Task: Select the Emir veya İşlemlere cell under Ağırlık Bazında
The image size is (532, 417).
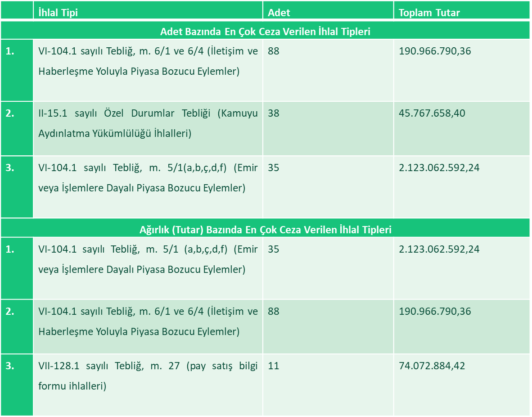Action: (148, 259)
